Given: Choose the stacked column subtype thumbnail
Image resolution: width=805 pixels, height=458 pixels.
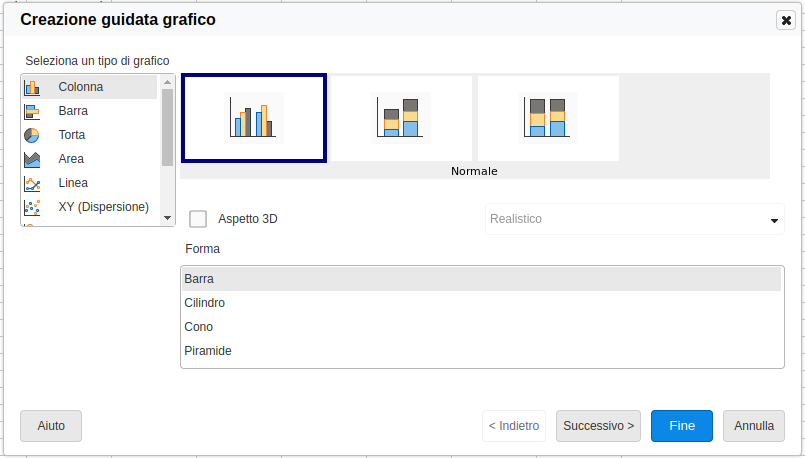Looking at the screenshot, I should click(x=401, y=118).
